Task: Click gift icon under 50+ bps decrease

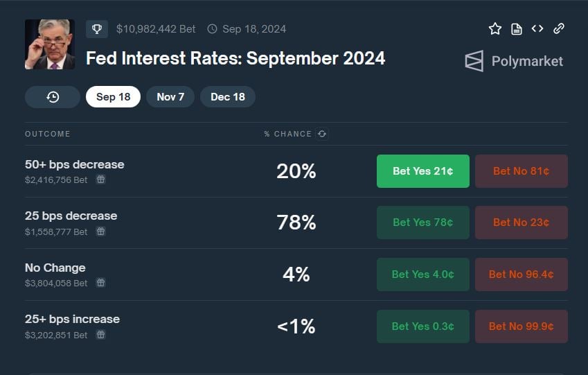Action: 100,180
